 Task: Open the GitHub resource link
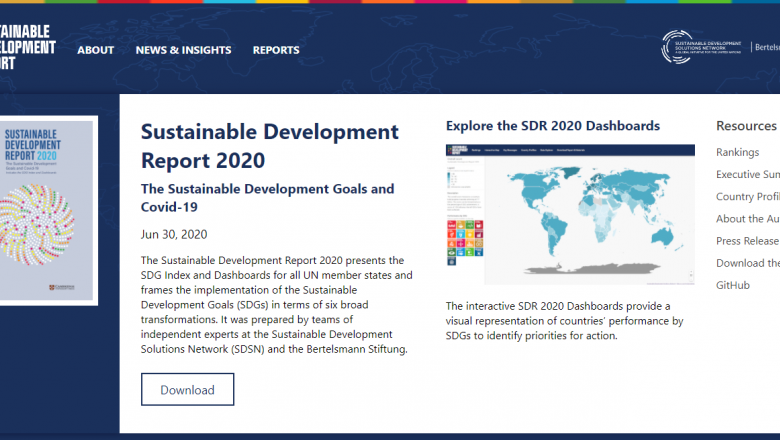click(733, 285)
